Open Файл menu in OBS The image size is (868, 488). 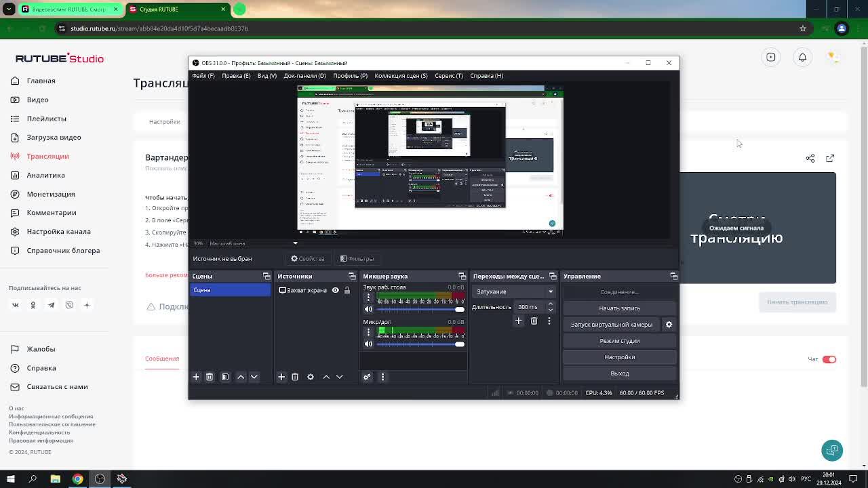tap(203, 76)
